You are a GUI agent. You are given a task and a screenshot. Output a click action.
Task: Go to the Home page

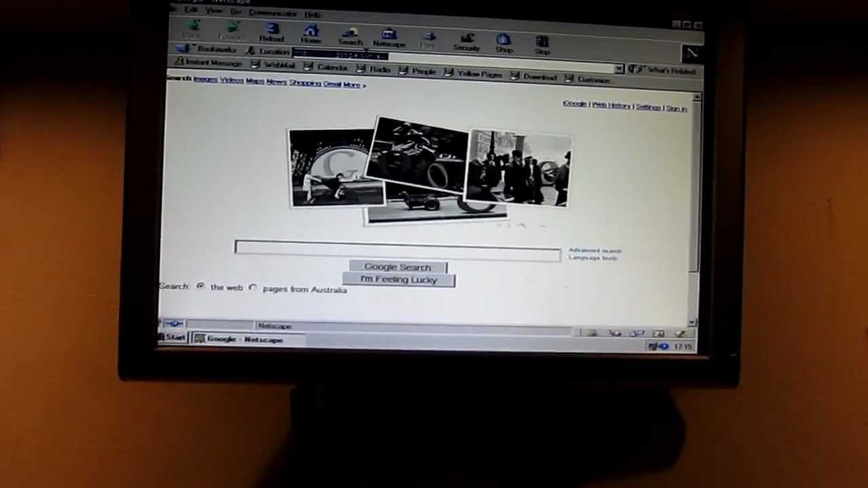(311, 34)
